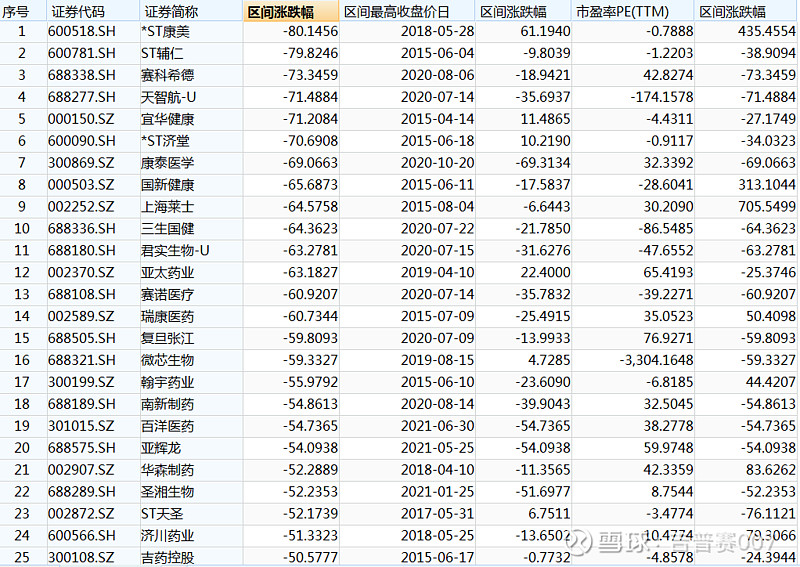Viewport: 800px width, 567px height.
Task: Select the 微芯生物 name cell
Action: click(x=167, y=361)
